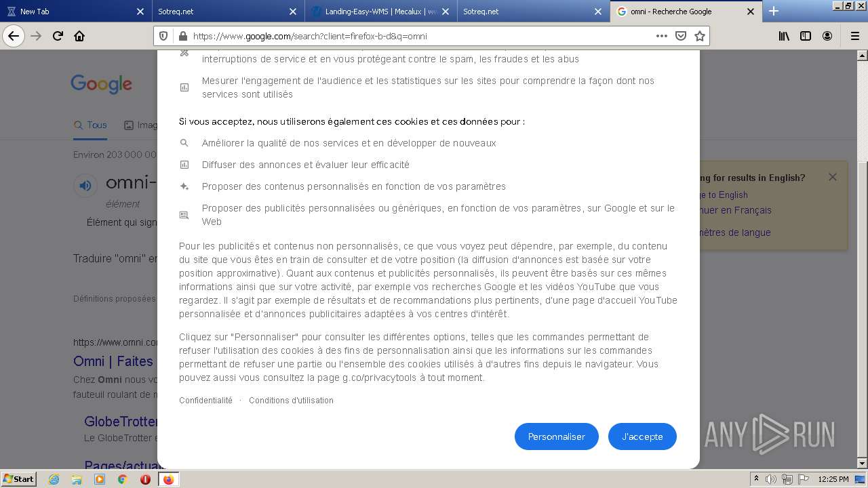868x488 pixels.
Task: Open the GlobeTrotter sub-result link
Action: pyautogui.click(x=121, y=422)
